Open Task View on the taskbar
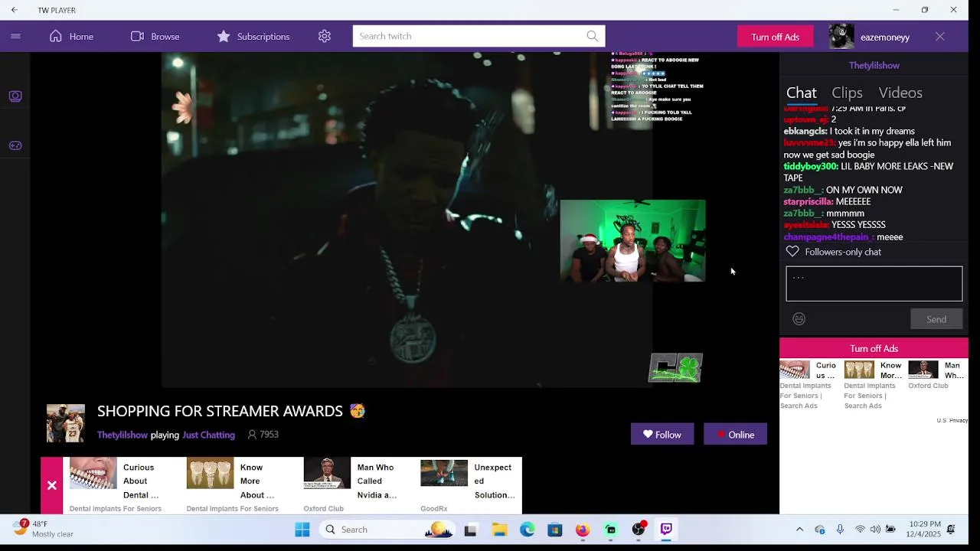 pos(471,530)
